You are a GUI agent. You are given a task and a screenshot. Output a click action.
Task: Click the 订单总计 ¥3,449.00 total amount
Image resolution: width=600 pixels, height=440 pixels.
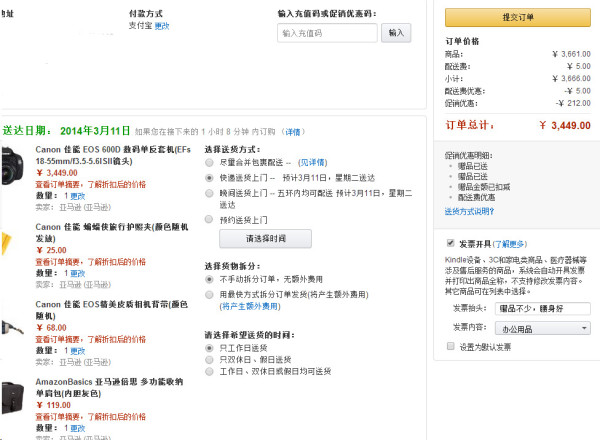(565, 125)
